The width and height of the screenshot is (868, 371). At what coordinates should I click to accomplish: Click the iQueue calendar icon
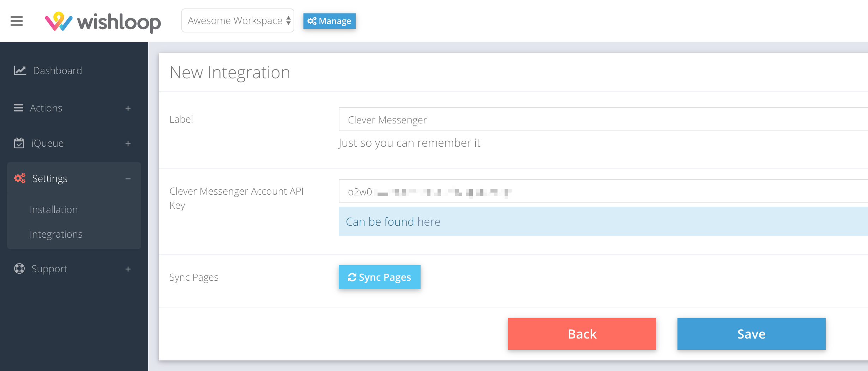coord(19,143)
